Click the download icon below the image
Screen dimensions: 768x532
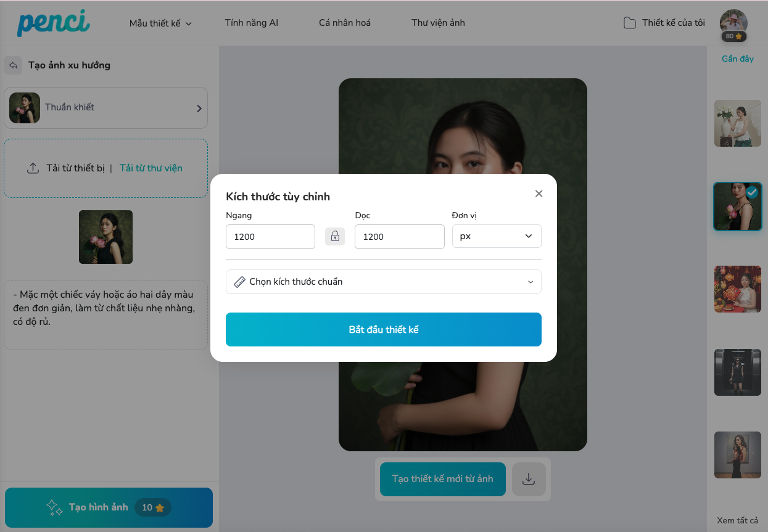529,479
